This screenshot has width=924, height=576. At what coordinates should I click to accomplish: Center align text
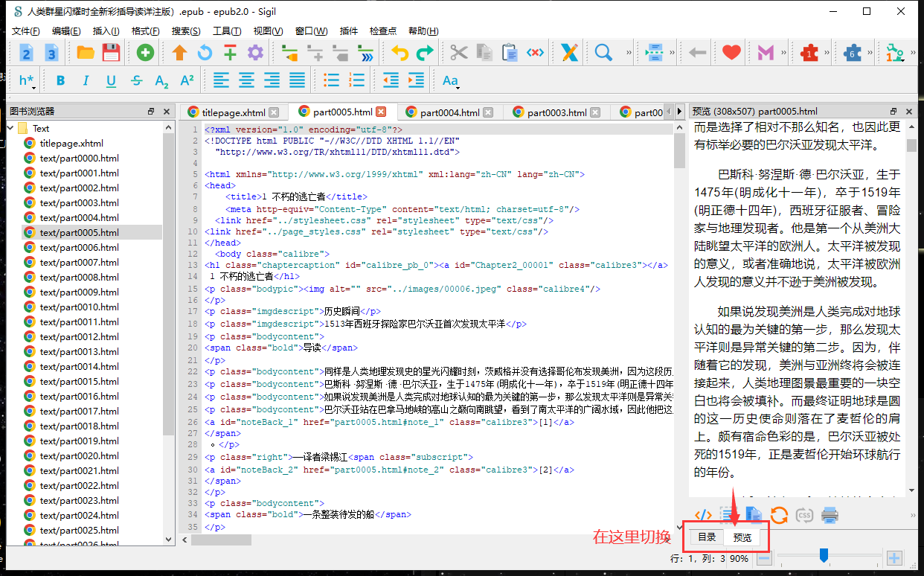pos(246,80)
